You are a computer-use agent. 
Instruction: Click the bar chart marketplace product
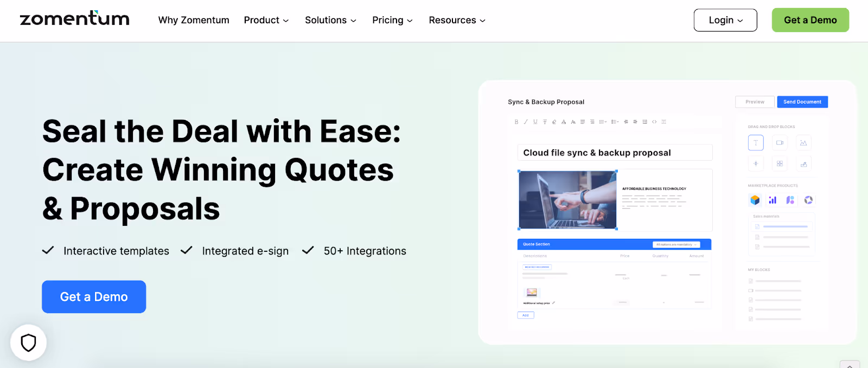(773, 200)
